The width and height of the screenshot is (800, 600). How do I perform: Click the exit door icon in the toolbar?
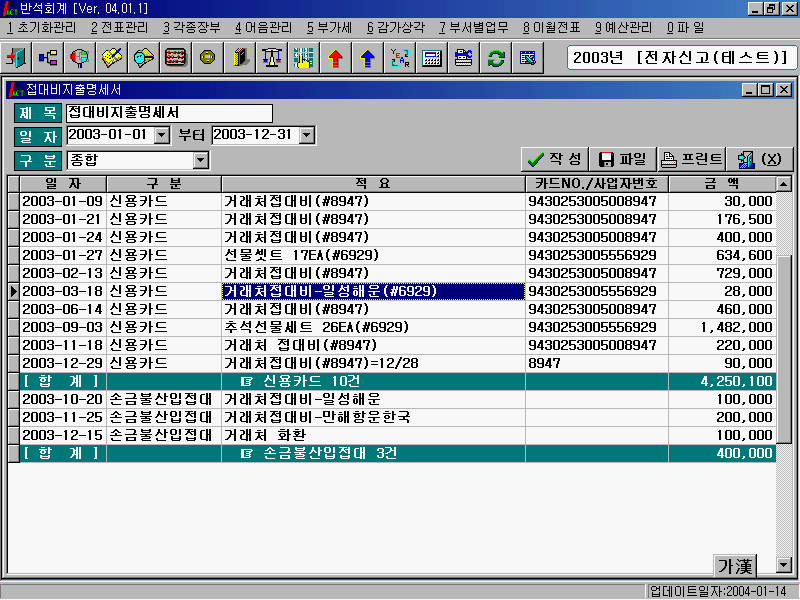pos(16,58)
